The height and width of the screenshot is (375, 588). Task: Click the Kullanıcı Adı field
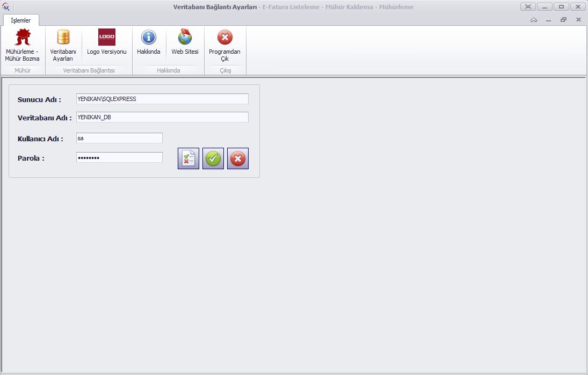(x=119, y=138)
